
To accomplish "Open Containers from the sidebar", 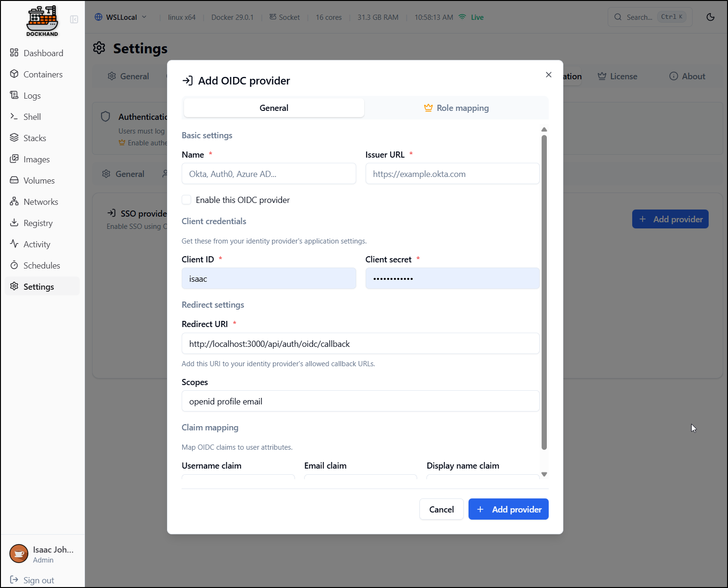I will (x=42, y=75).
